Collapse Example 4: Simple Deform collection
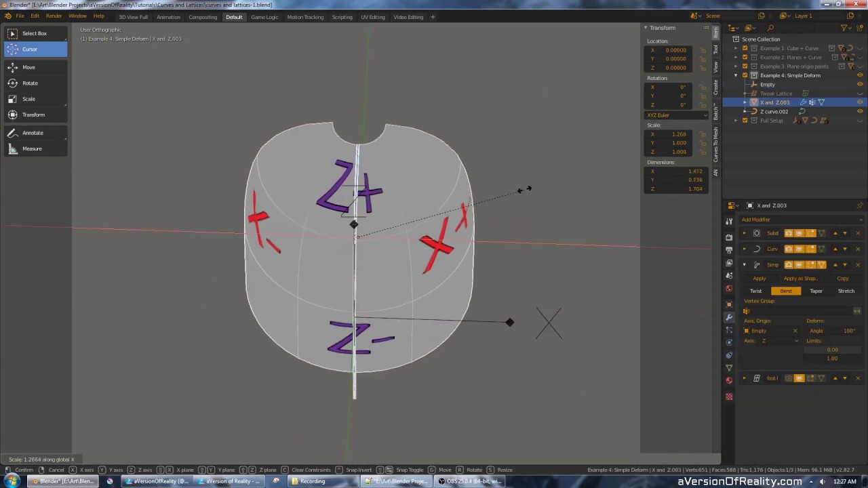 click(736, 75)
